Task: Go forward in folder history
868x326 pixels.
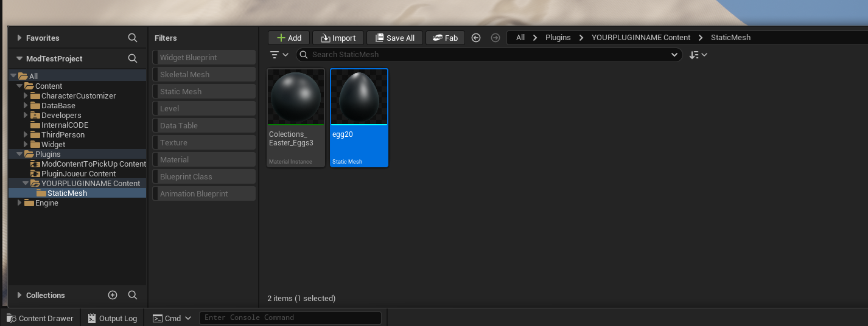Action: (495, 38)
